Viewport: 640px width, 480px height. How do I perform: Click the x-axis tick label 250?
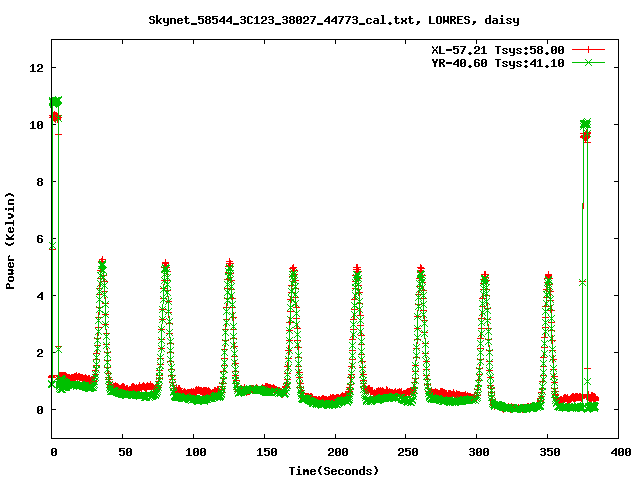tap(408, 452)
